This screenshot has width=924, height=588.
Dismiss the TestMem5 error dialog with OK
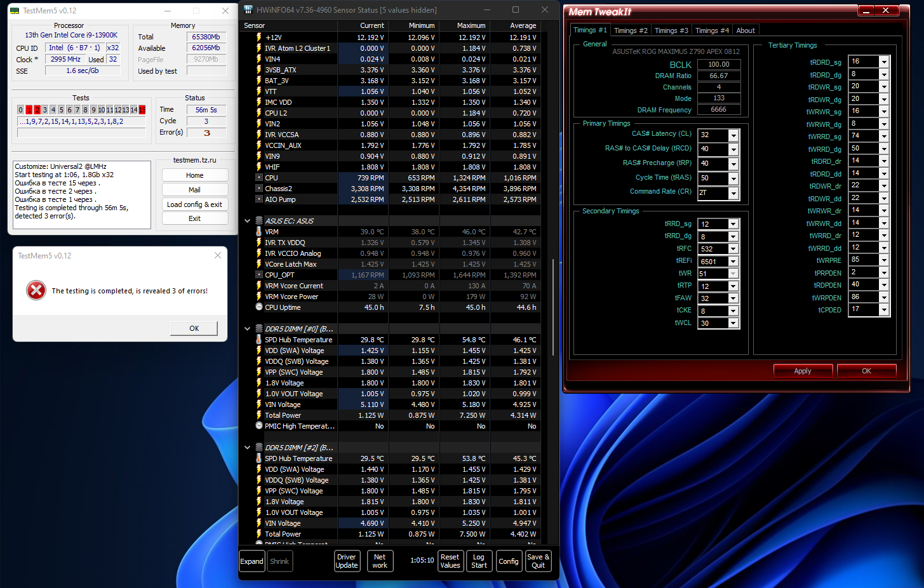coord(194,328)
